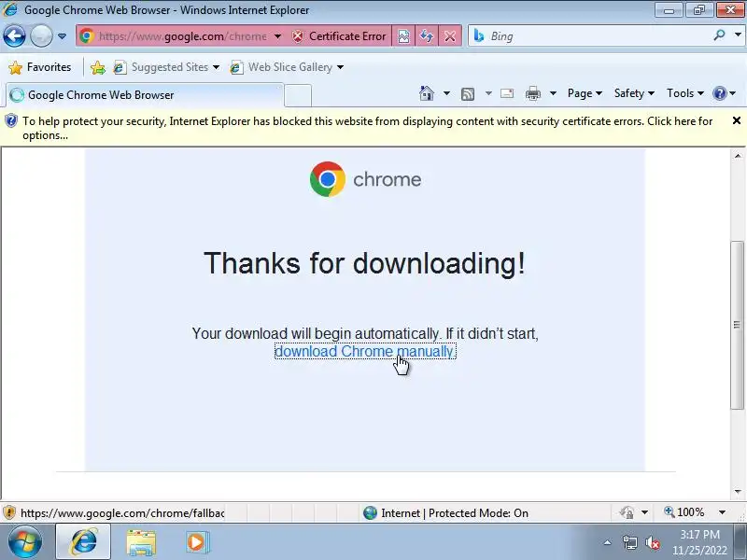The image size is (747, 560).
Task: Click the greyed-out Forward navigation button
Action: [41, 36]
